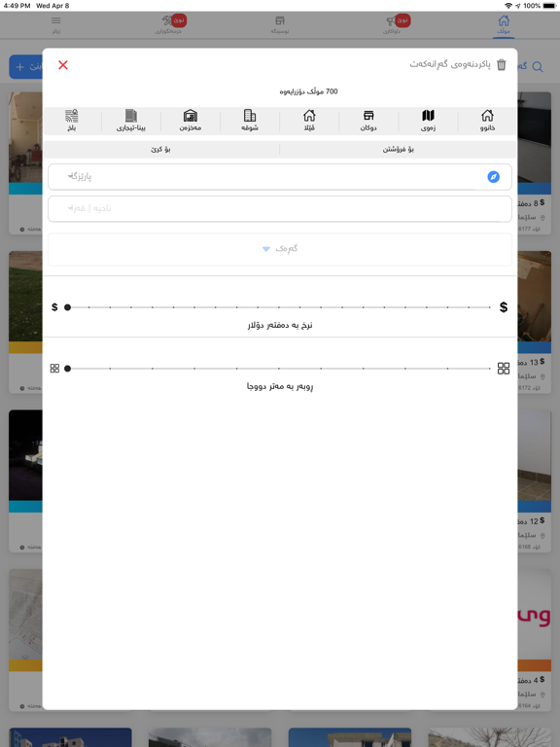Click the نرخ بە دەفتەر دۆلار price label
Screen dimensions: 560x747
click(280, 326)
